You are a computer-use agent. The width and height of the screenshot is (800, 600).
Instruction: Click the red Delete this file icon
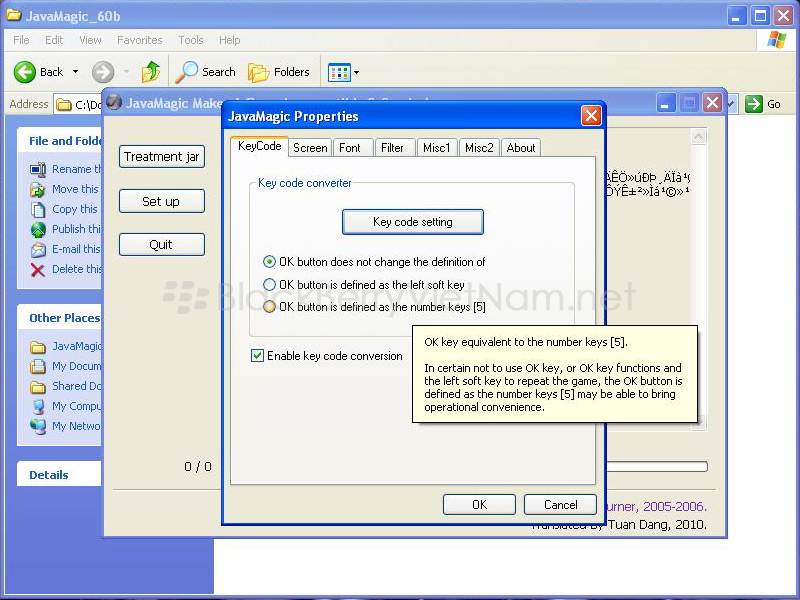pos(38,269)
